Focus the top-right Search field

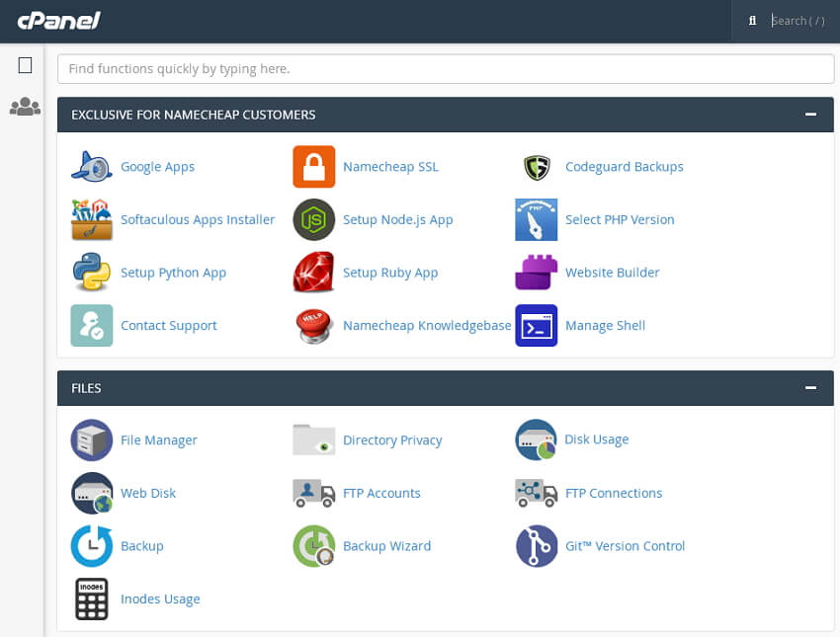(800, 21)
